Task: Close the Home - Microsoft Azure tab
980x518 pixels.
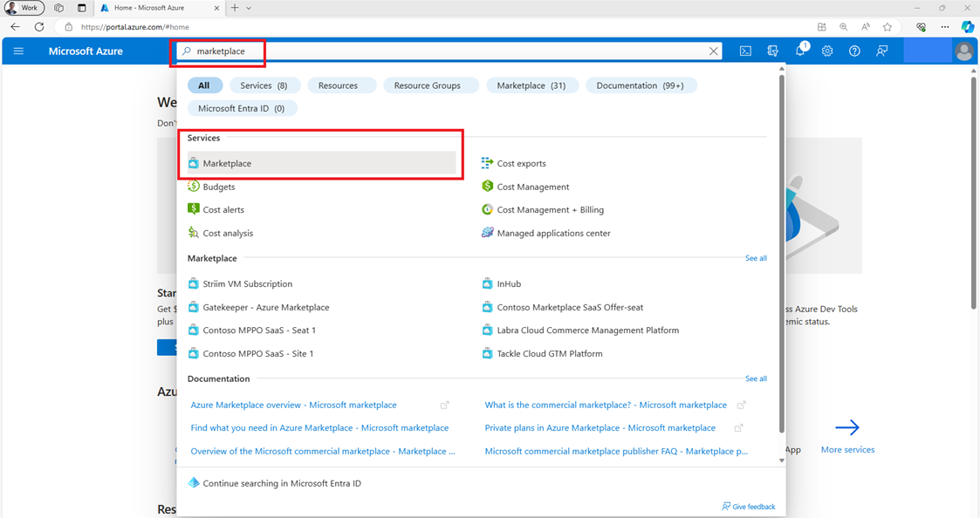Action: [216, 8]
